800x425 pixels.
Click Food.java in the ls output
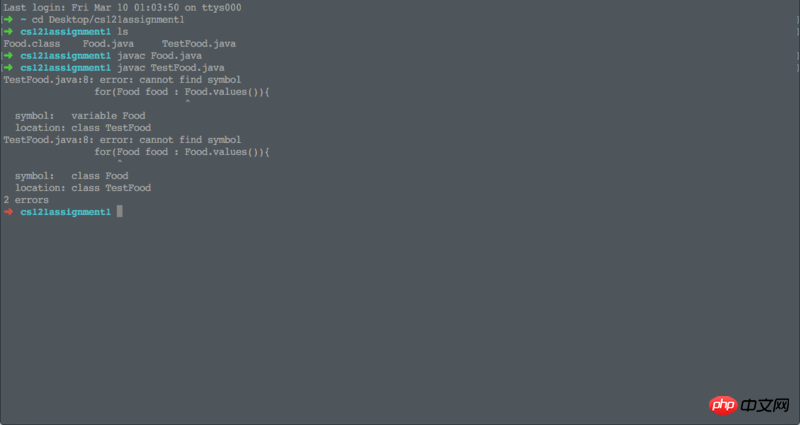(x=108, y=44)
